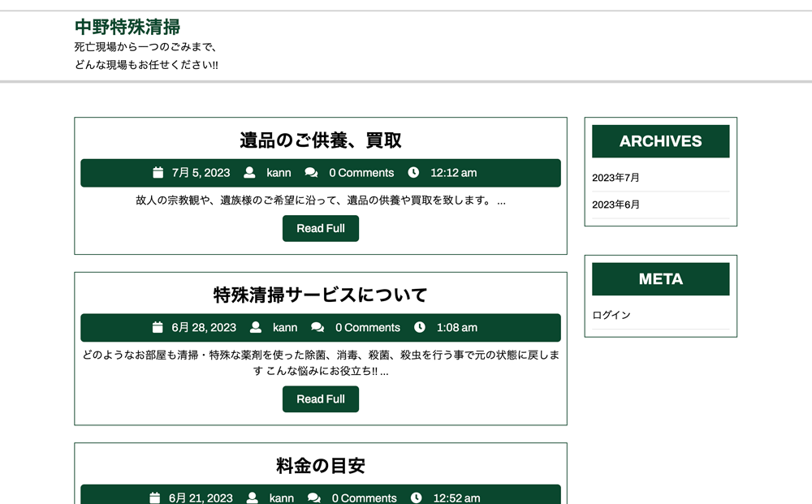Click clock icon next to 1:08 am

point(420,327)
